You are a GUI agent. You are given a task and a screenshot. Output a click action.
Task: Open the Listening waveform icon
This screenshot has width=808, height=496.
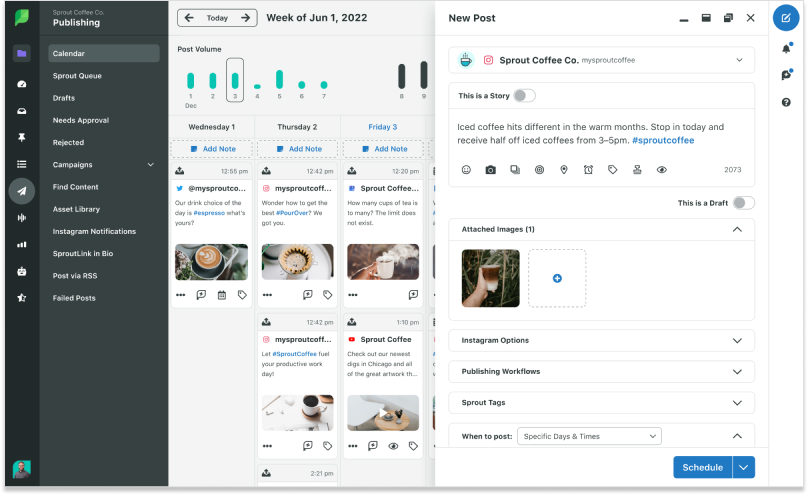22,218
